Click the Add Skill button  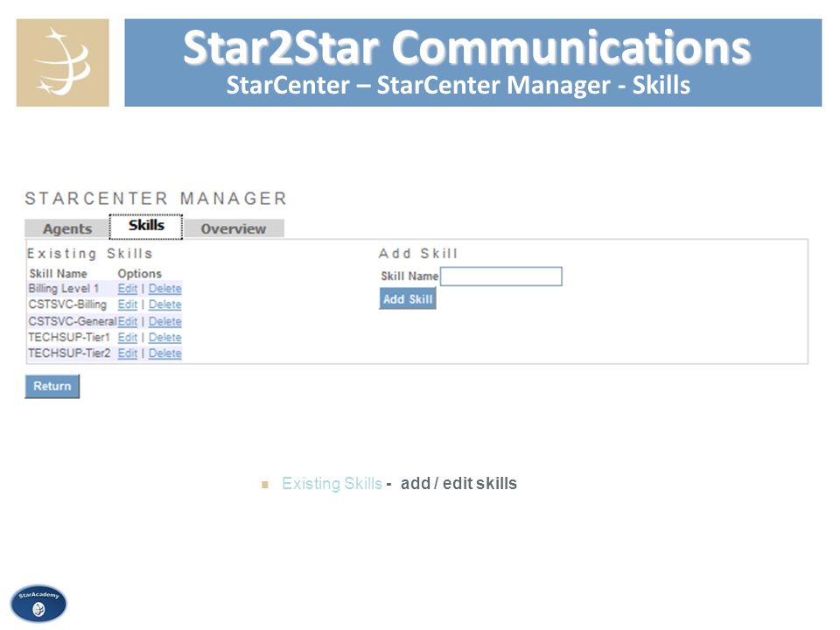(408, 299)
